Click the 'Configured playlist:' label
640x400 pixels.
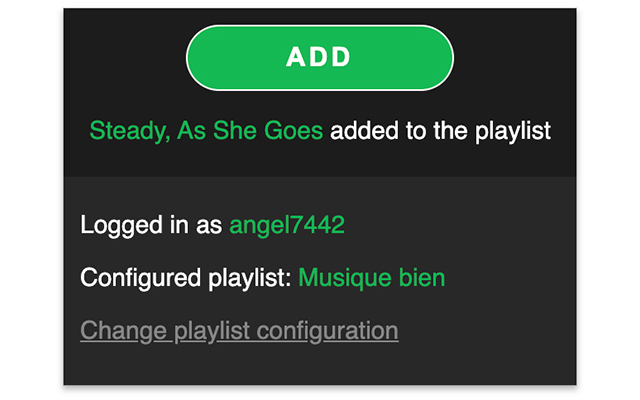coord(186,277)
